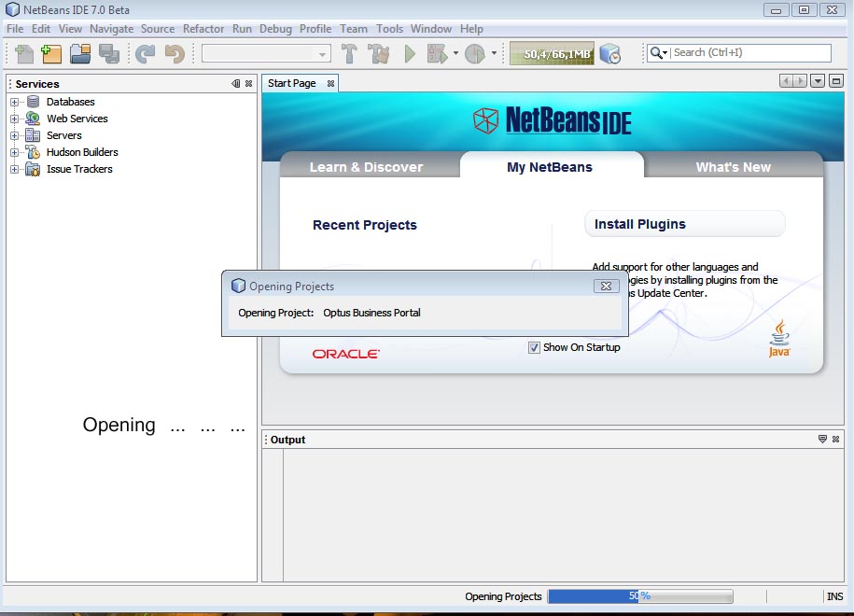Click the New Project toolbar icon
The width and height of the screenshot is (854, 616).
click(x=51, y=54)
